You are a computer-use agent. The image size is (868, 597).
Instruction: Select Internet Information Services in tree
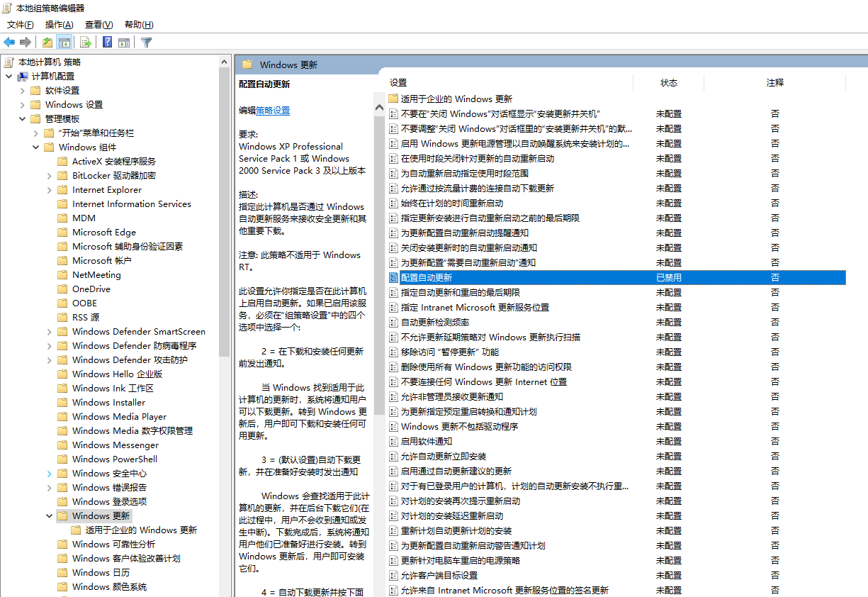(x=132, y=203)
